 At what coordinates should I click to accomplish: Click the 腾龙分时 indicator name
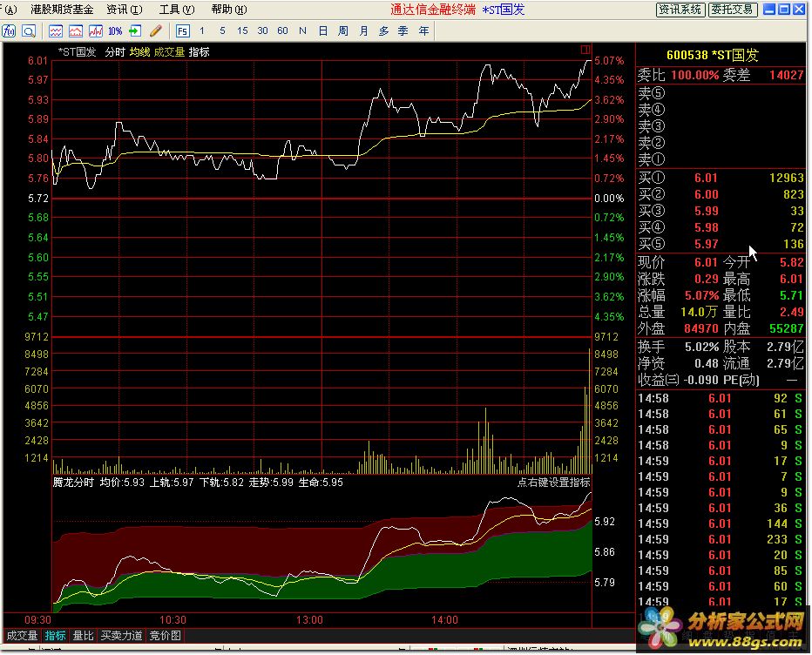pos(73,483)
